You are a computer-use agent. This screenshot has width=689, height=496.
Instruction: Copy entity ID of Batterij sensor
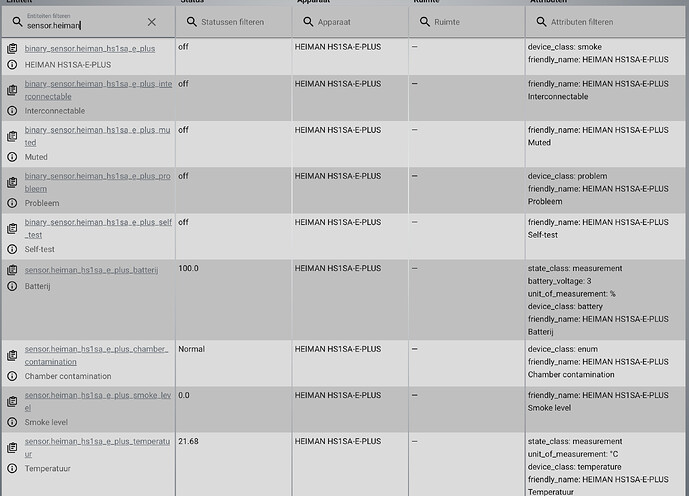pyautogui.click(x=12, y=270)
